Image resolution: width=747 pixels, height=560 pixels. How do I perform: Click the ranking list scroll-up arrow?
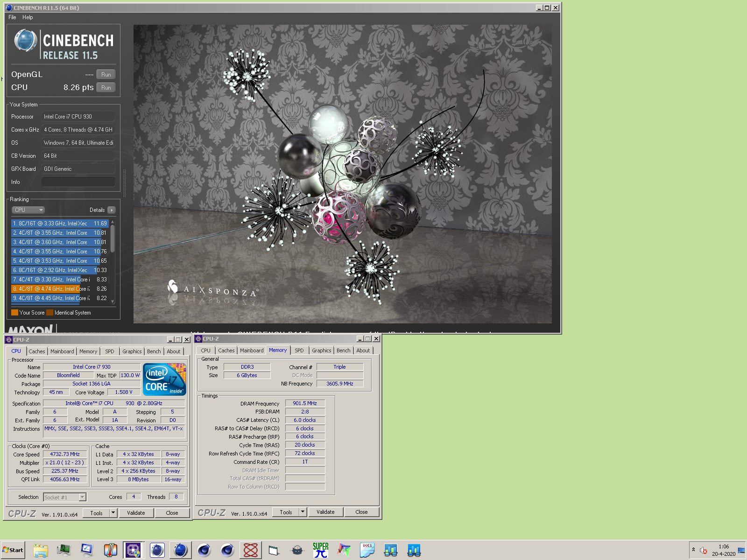tap(113, 222)
